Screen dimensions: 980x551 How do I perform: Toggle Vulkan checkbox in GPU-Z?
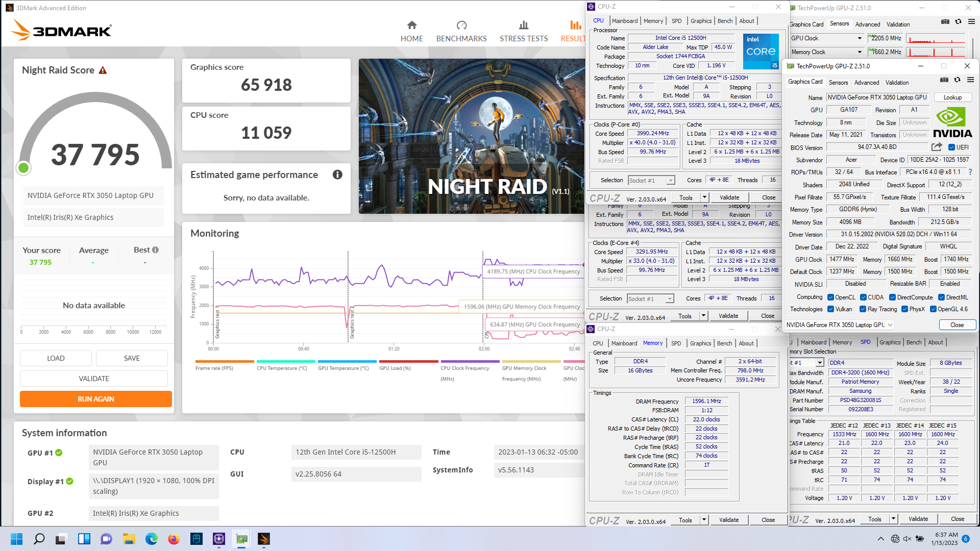(x=830, y=309)
